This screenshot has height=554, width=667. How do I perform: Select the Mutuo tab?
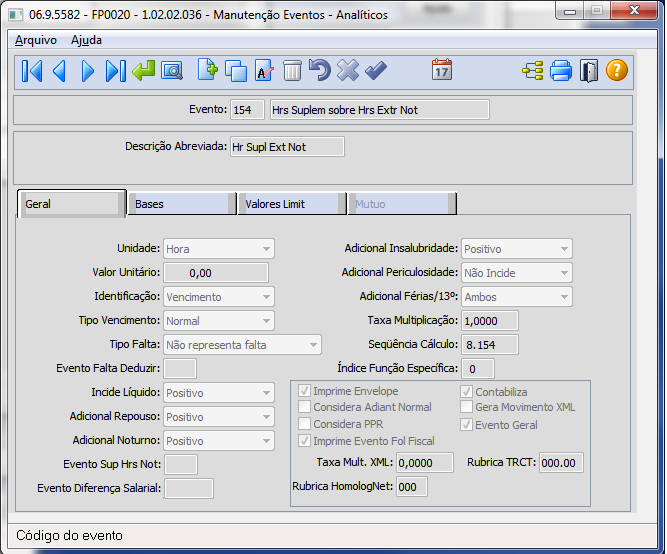pos(402,204)
